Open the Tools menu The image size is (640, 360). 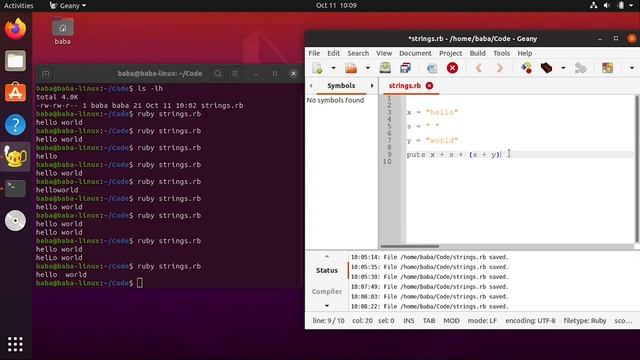501,53
